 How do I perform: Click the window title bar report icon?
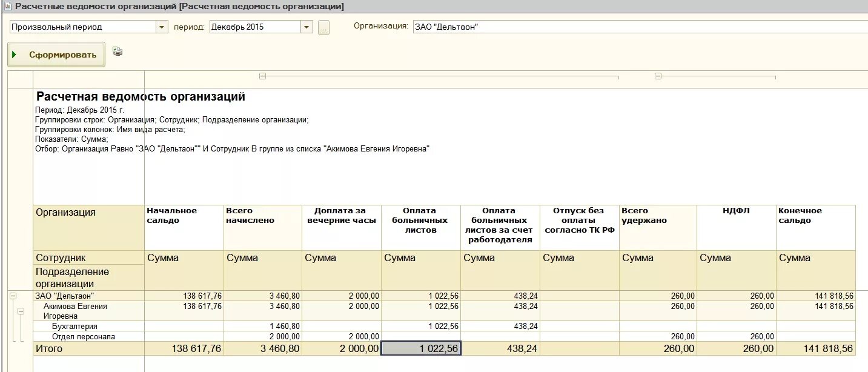pos(7,7)
